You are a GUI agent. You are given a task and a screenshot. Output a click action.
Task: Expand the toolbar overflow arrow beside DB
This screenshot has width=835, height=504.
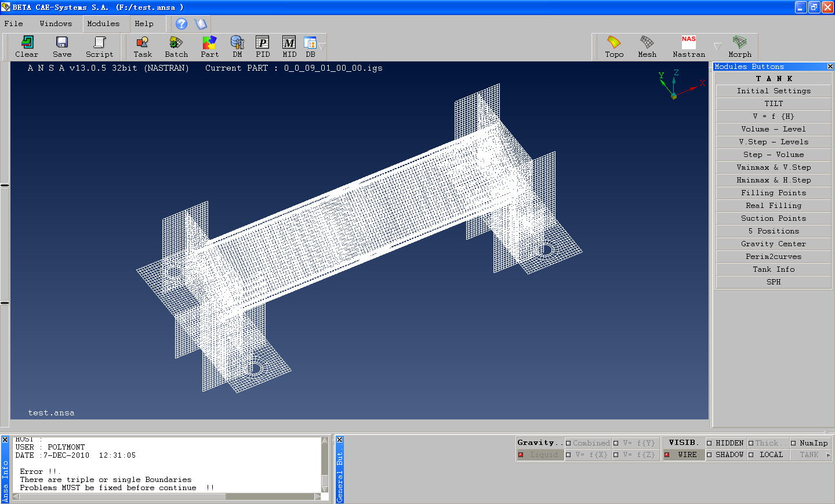[x=322, y=46]
